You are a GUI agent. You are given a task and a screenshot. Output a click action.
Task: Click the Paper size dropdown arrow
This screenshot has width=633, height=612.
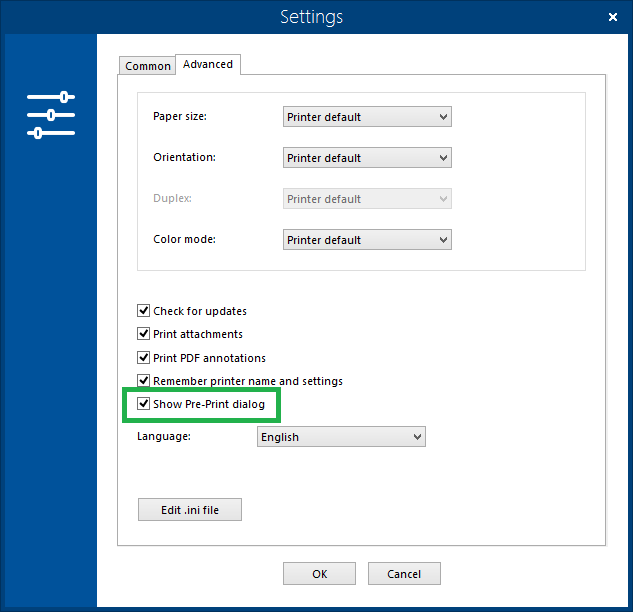(443, 117)
